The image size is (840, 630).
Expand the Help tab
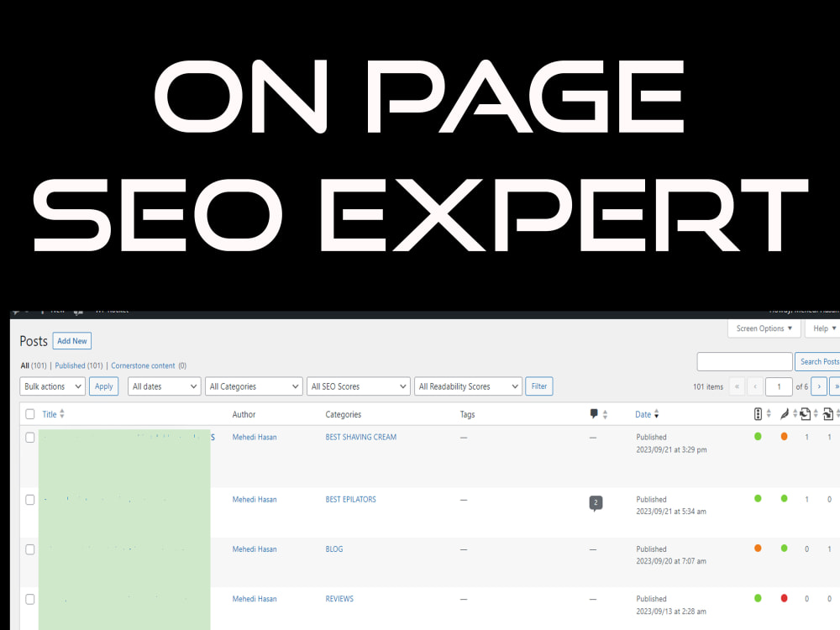tap(824, 328)
